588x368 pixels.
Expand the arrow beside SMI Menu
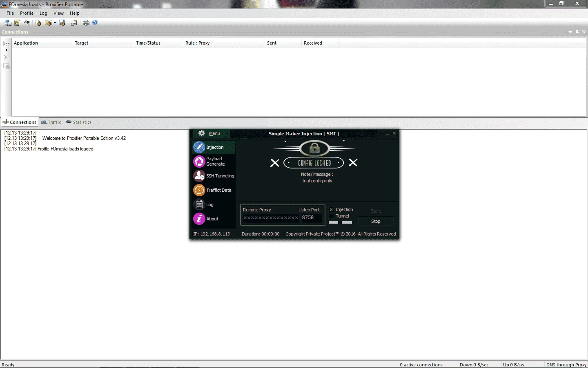click(x=227, y=134)
